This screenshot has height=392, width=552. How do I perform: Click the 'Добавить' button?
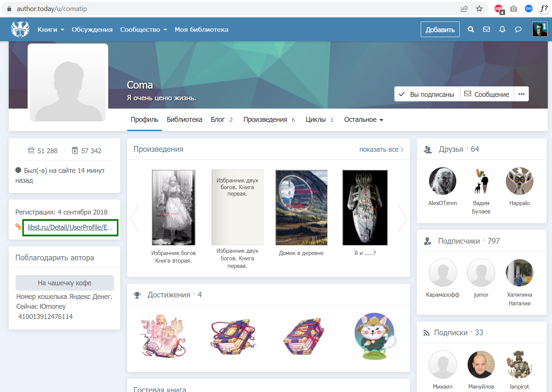pyautogui.click(x=440, y=30)
